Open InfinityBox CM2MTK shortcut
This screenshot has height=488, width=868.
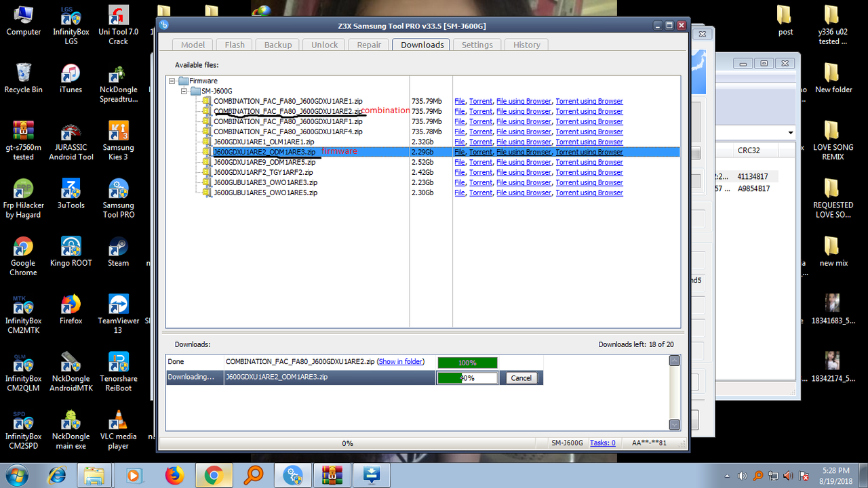[x=23, y=314]
